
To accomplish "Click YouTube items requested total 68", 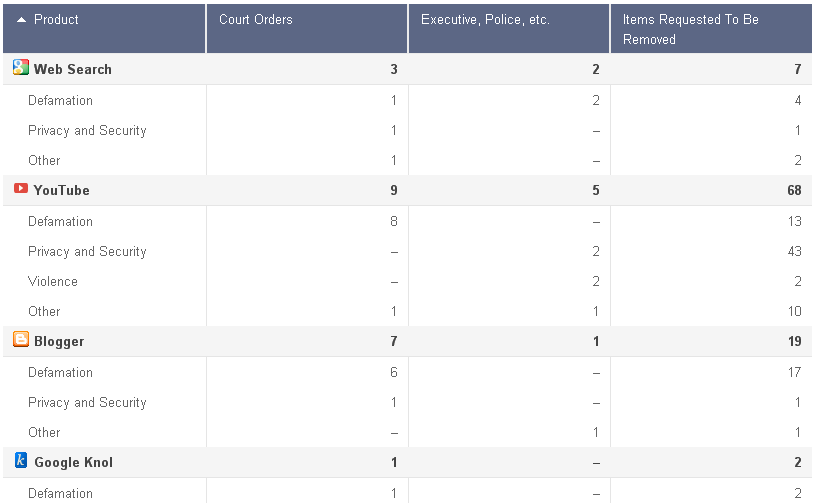I will pos(794,190).
